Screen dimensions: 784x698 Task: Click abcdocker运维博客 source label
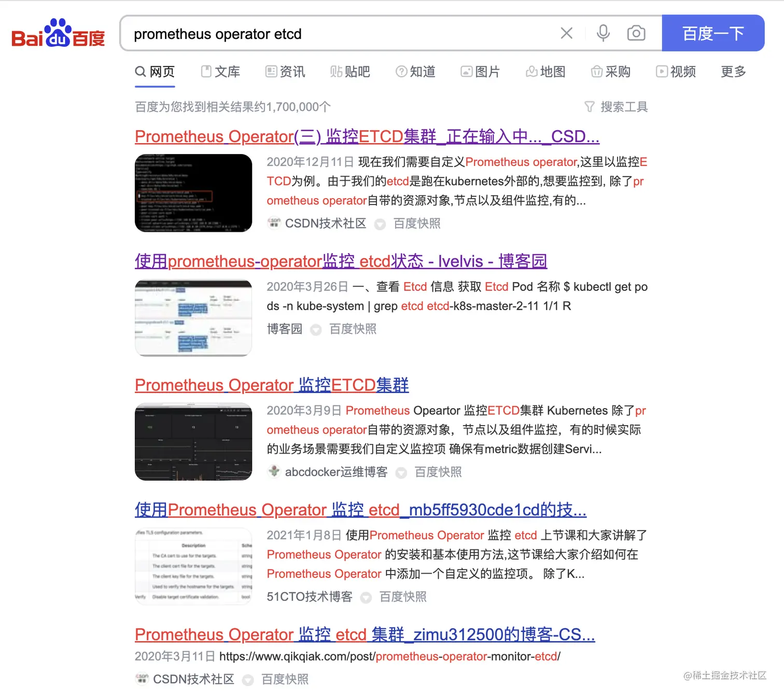(x=337, y=472)
